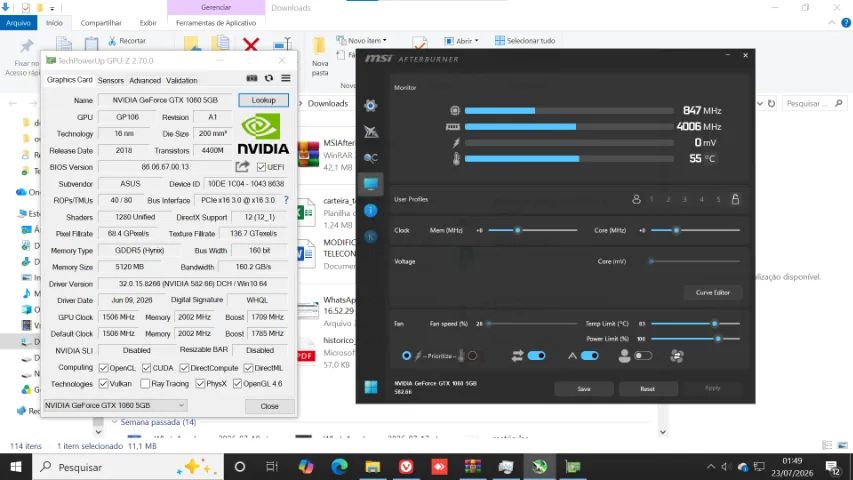853x480 pixels.
Task: Select the Afterburner monitor screen sidebar icon
Action: click(370, 184)
